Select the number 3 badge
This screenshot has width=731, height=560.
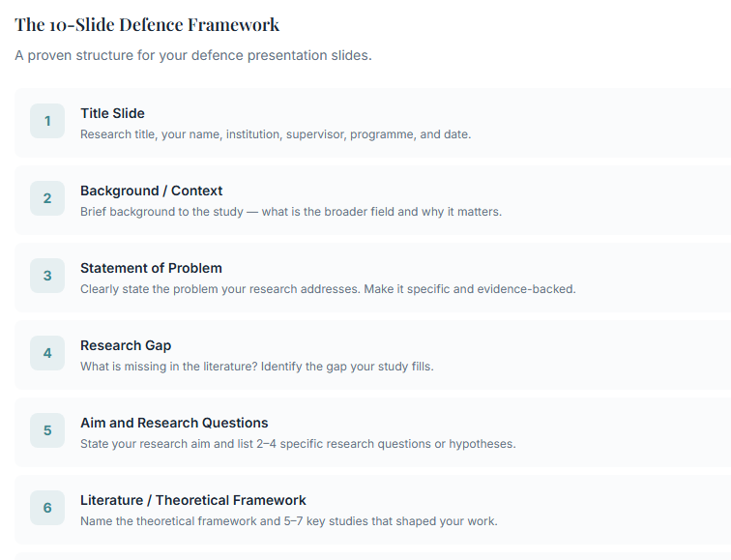47,276
